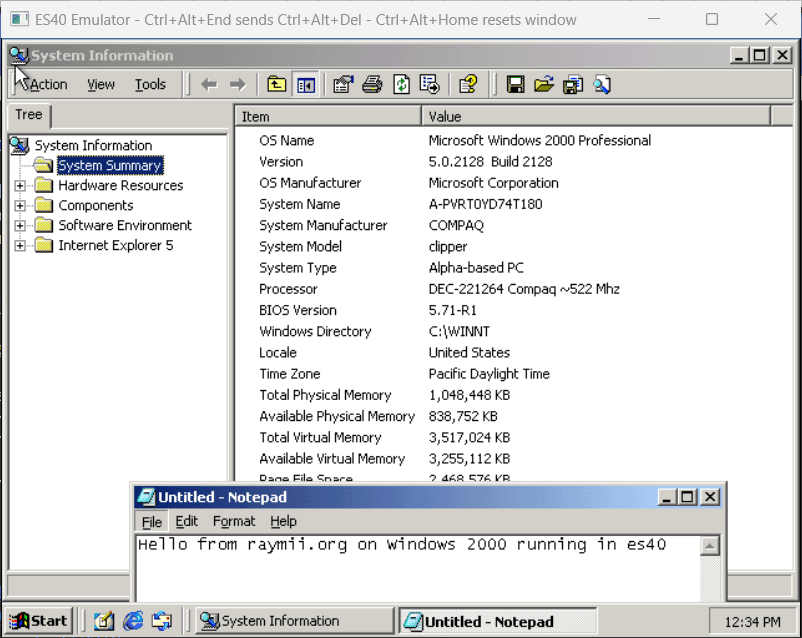Click the value 5.0.2128 Build 2128

tap(491, 162)
